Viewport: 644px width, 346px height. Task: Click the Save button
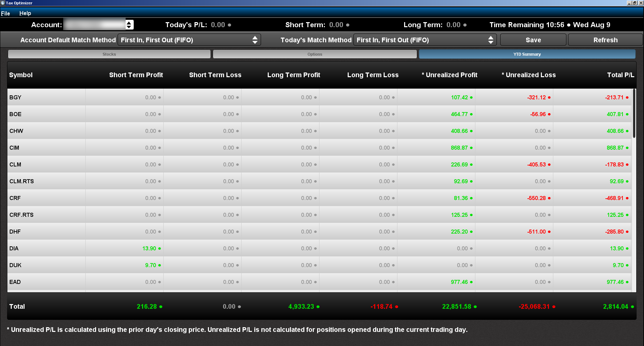[533, 40]
